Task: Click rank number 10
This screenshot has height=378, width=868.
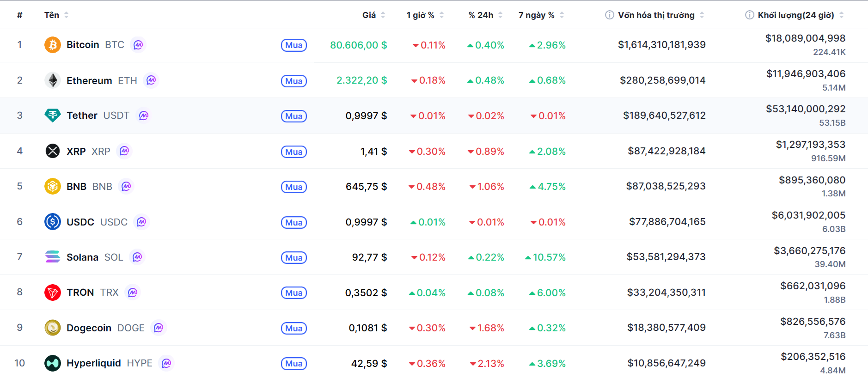Action: tap(19, 363)
